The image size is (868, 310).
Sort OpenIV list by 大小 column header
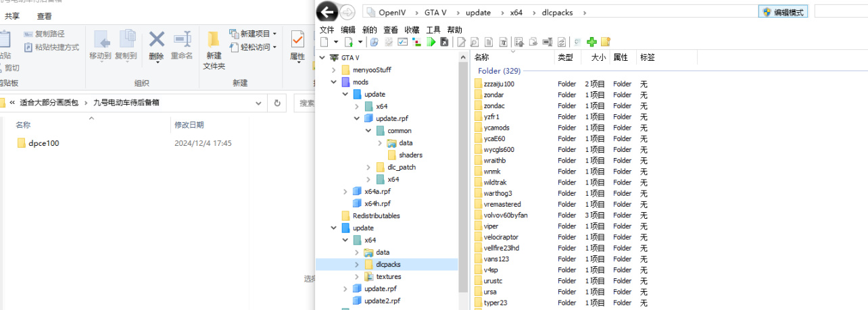(596, 57)
